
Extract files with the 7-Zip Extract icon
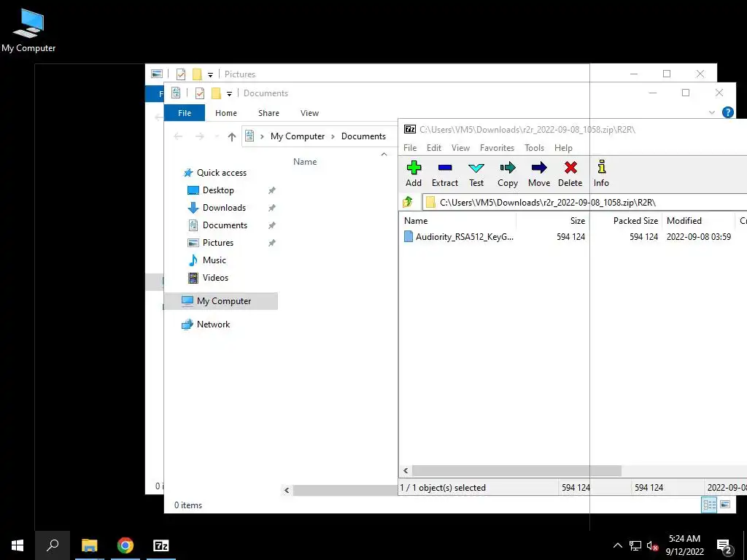click(444, 174)
